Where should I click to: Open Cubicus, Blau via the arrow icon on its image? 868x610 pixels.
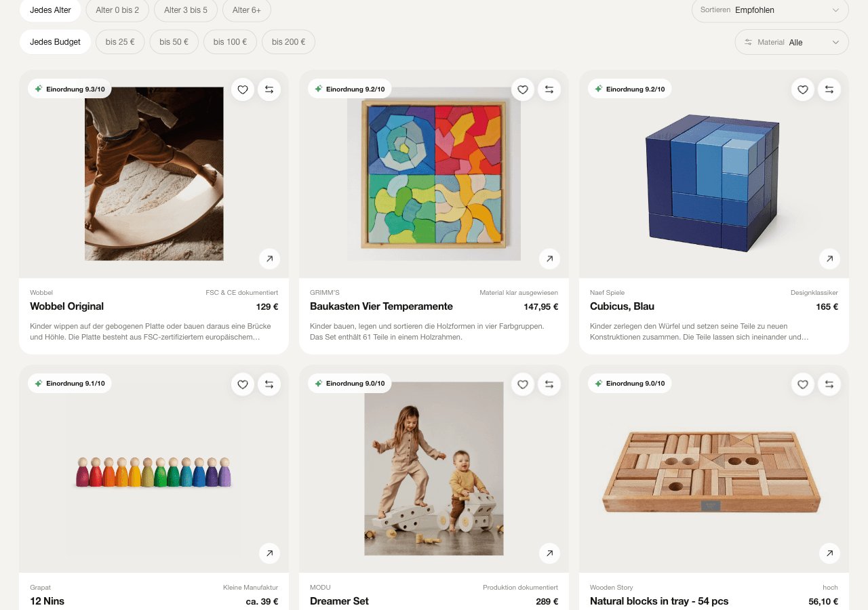[x=829, y=259]
